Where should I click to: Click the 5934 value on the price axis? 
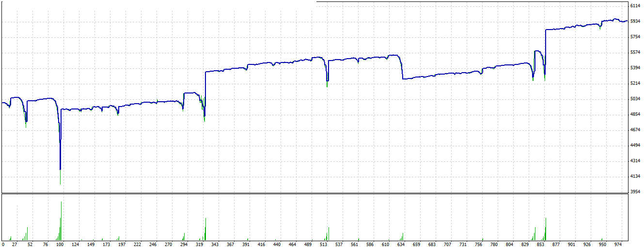(x=636, y=21)
